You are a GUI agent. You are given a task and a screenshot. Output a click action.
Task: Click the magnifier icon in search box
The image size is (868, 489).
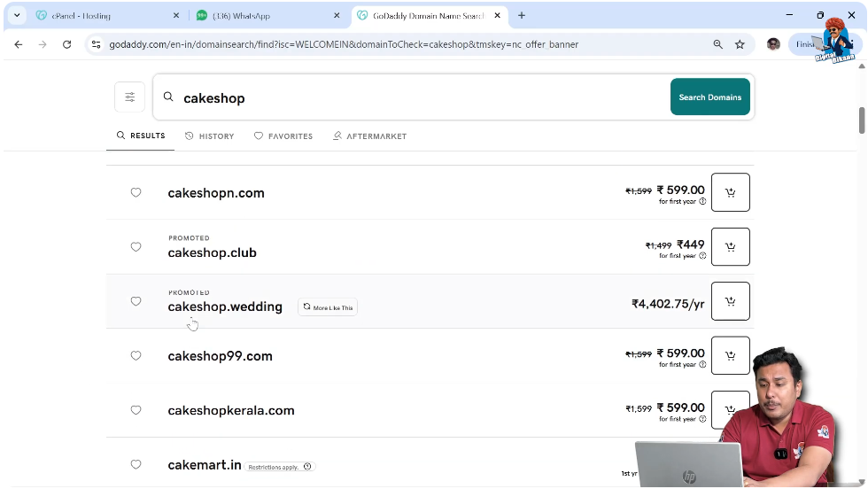pyautogui.click(x=168, y=97)
